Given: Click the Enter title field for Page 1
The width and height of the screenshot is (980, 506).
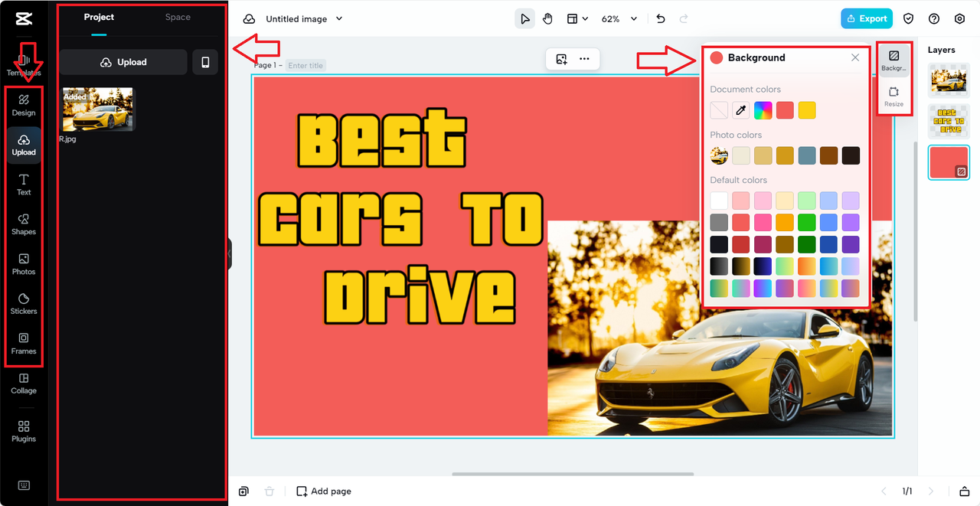Looking at the screenshot, I should [305, 66].
